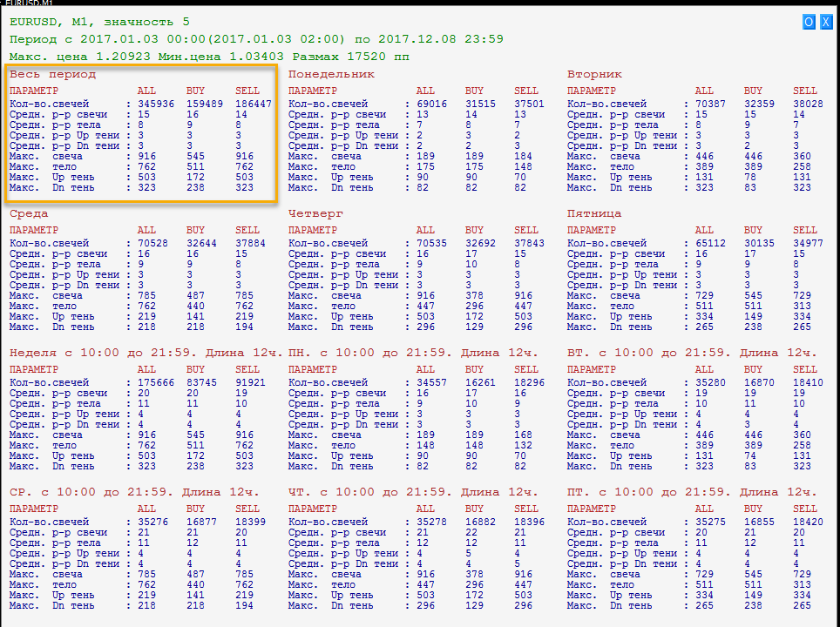Screen dimensions: 840x627
Task: Click Wednesday's ALL candle count 70528
Action: click(152, 243)
